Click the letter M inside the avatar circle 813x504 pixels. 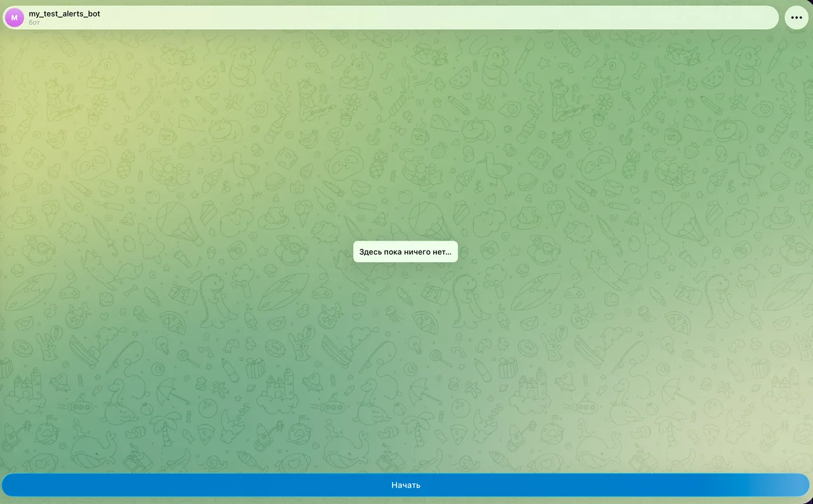coord(15,18)
